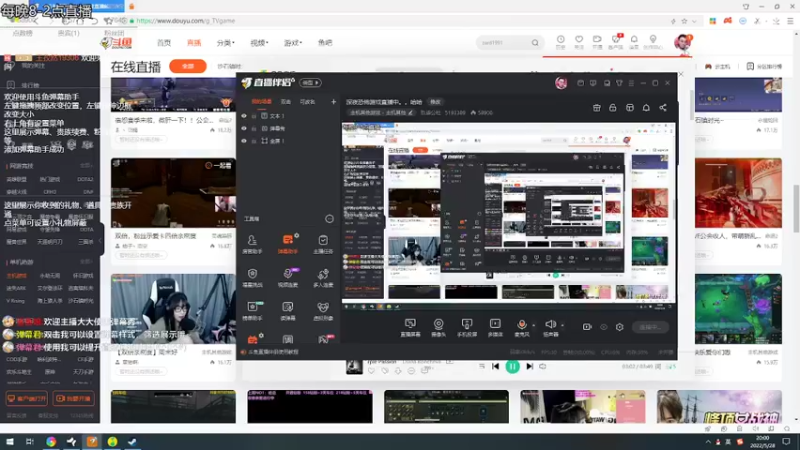Viewport: 800px width, 450px height.
Task: Click the live status button at the companion's bottom right
Action: tap(650, 327)
